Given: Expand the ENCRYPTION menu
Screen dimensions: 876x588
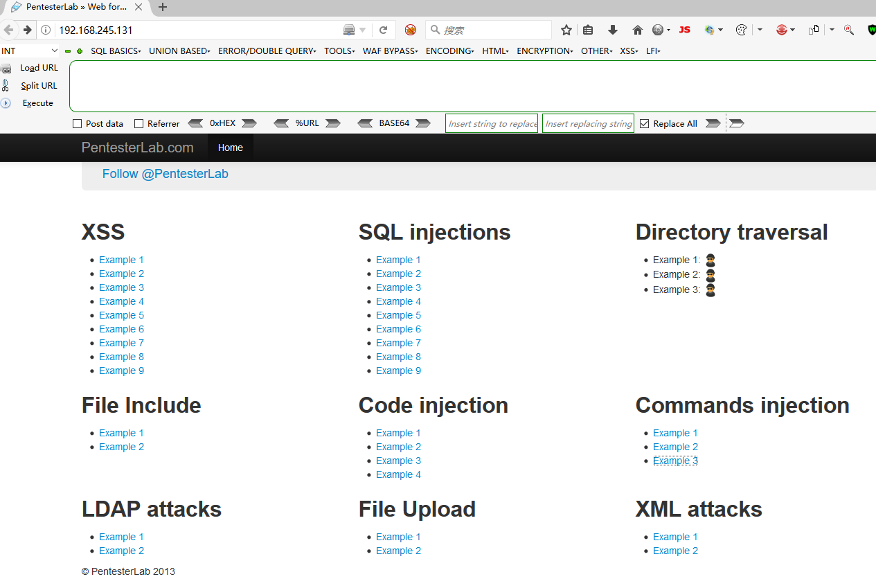Looking at the screenshot, I should (x=545, y=51).
